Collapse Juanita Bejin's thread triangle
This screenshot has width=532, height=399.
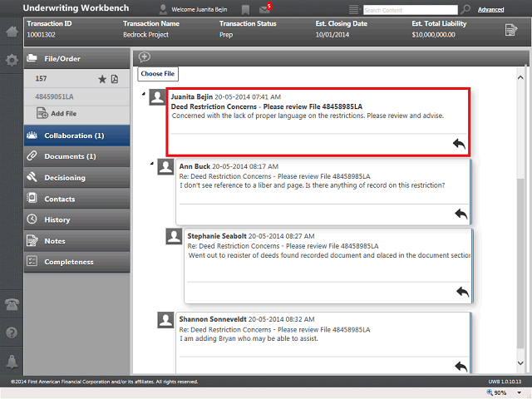[x=144, y=94]
